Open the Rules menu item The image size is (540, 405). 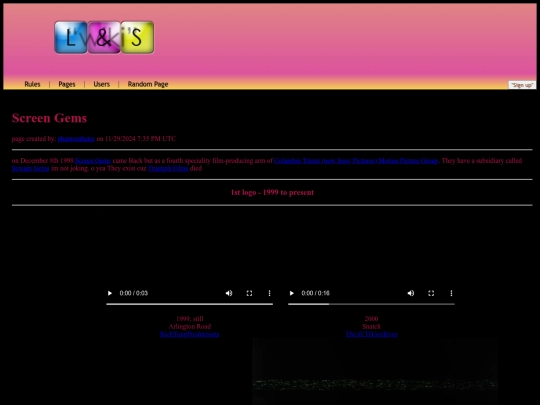(x=32, y=84)
